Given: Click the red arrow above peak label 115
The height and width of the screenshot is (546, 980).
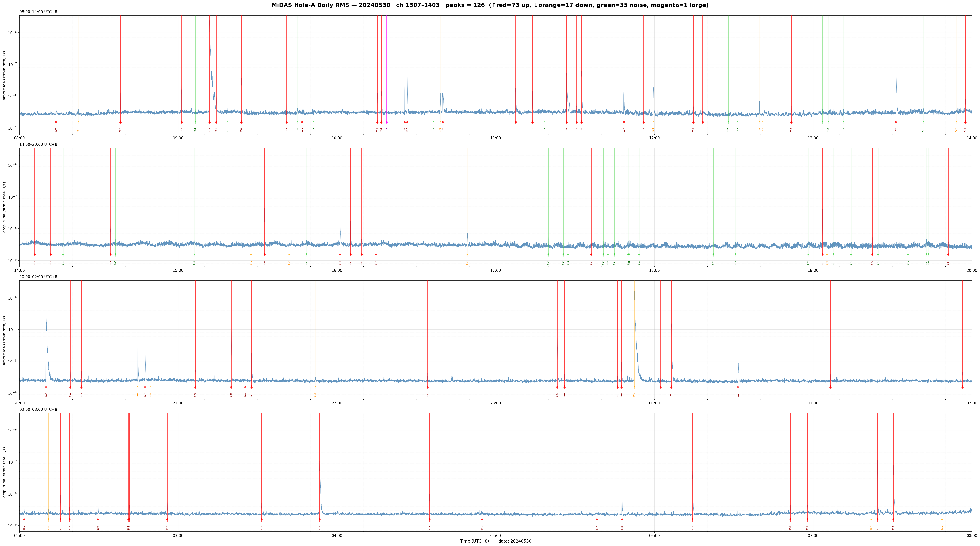Looking at the screenshot, I should point(429,519).
